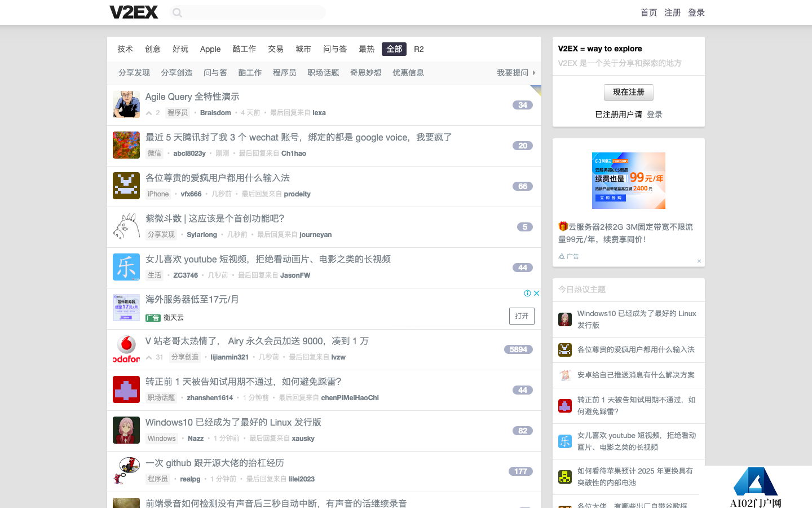Image resolution: width=812 pixels, height=508 pixels.
Task: Open last replier xausky's profile
Action: pyautogui.click(x=303, y=439)
